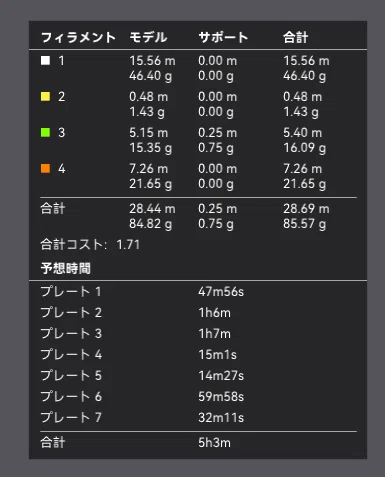Select the プレート 5 time row

pyautogui.click(x=198, y=376)
